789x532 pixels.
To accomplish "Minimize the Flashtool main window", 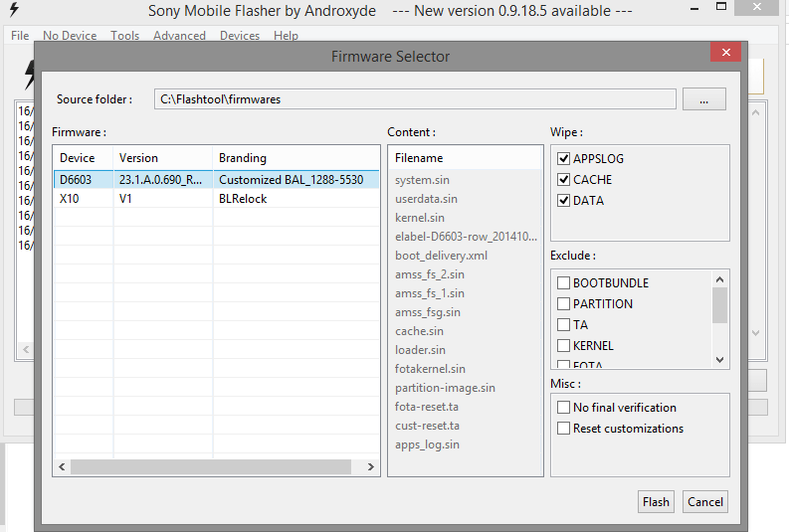I will click(694, 8).
